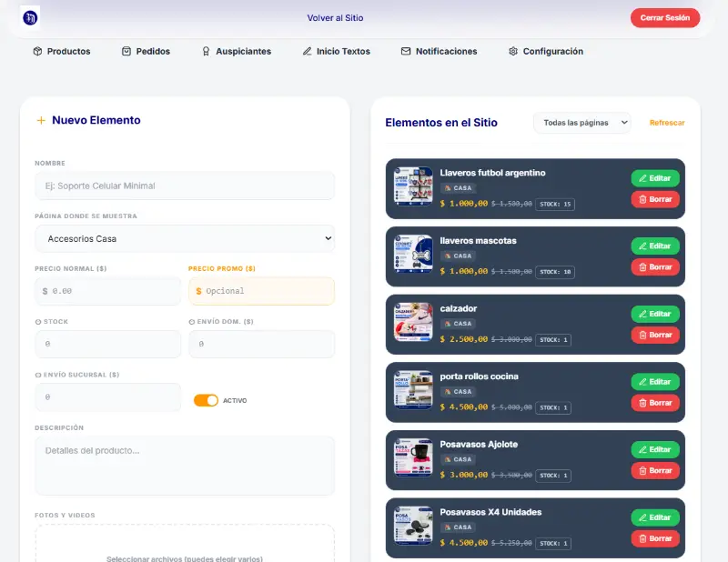Open the Pedidos tab

146,51
